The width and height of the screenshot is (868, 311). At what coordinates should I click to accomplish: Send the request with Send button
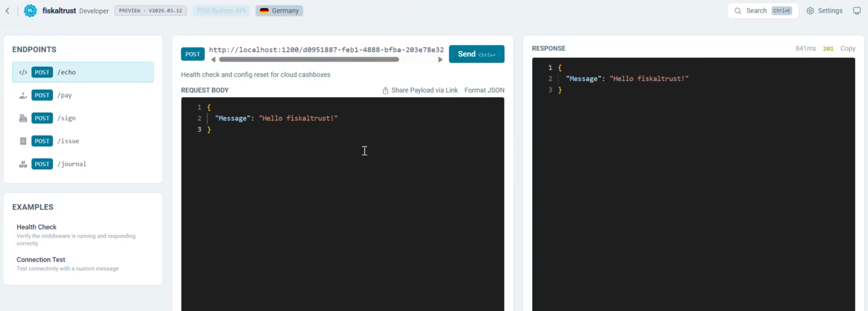click(x=476, y=54)
